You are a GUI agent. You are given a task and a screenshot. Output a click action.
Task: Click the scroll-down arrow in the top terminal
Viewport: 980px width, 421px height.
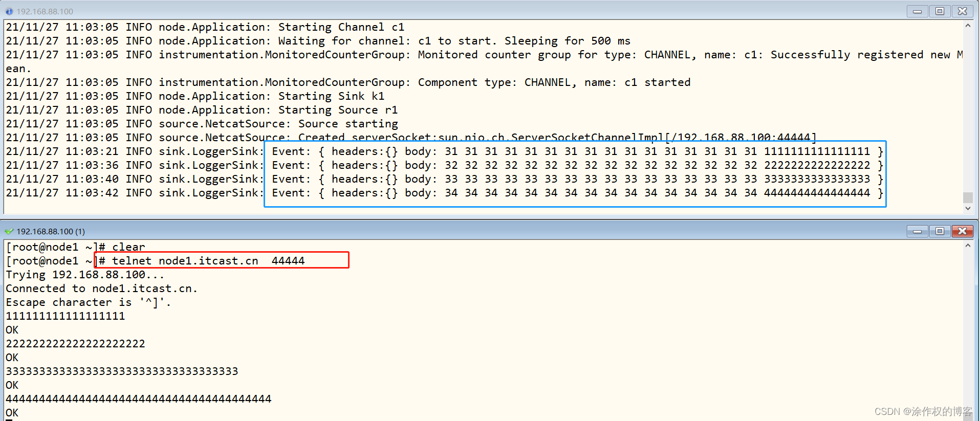[968, 208]
